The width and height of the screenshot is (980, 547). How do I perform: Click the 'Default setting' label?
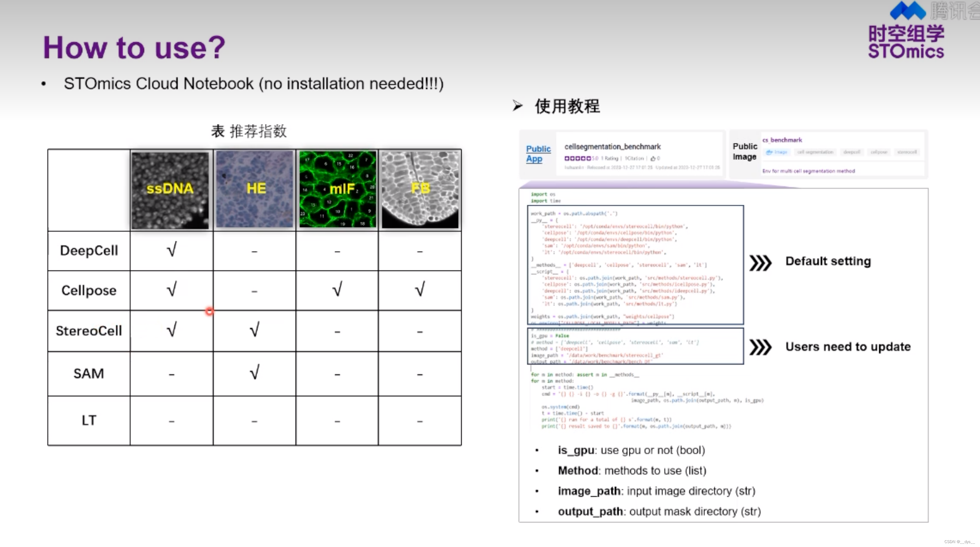(828, 261)
